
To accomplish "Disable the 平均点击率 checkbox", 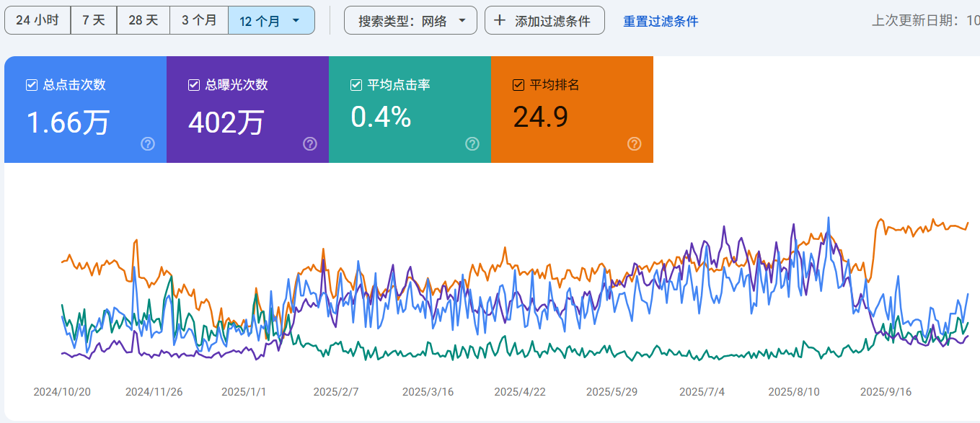I will [356, 85].
